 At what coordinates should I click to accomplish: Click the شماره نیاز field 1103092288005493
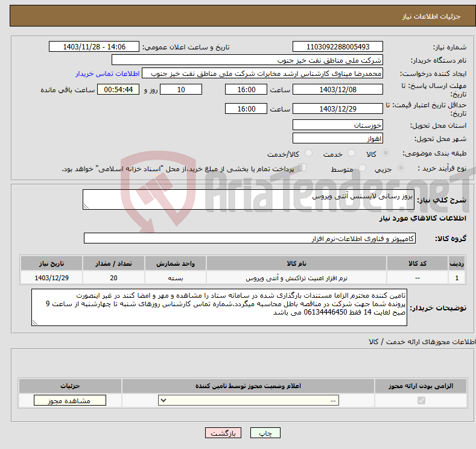(x=338, y=46)
